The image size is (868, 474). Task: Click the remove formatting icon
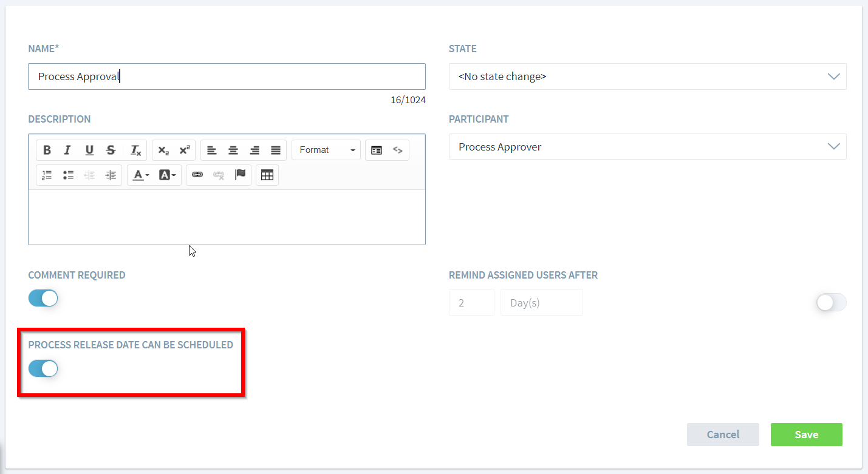pos(135,151)
